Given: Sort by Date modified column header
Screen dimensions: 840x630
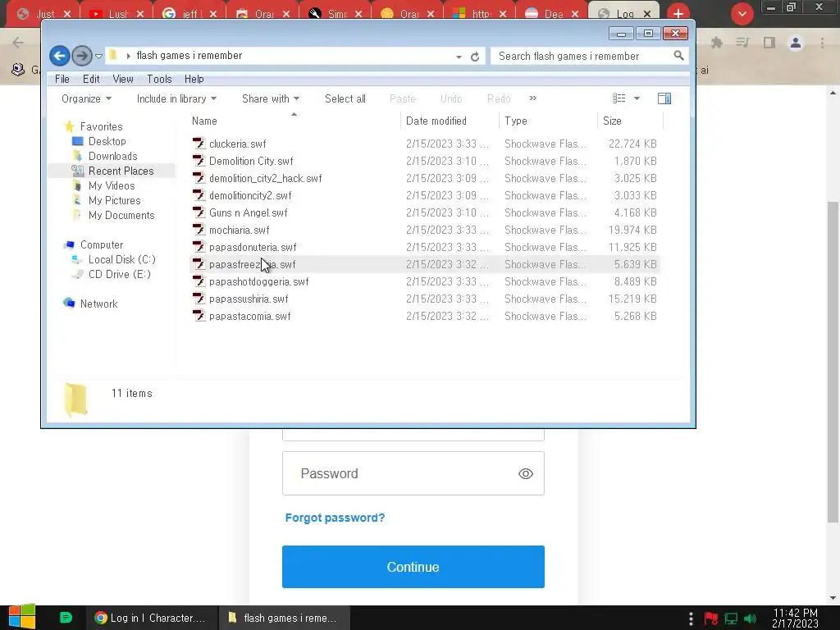Looking at the screenshot, I should coord(449,121).
